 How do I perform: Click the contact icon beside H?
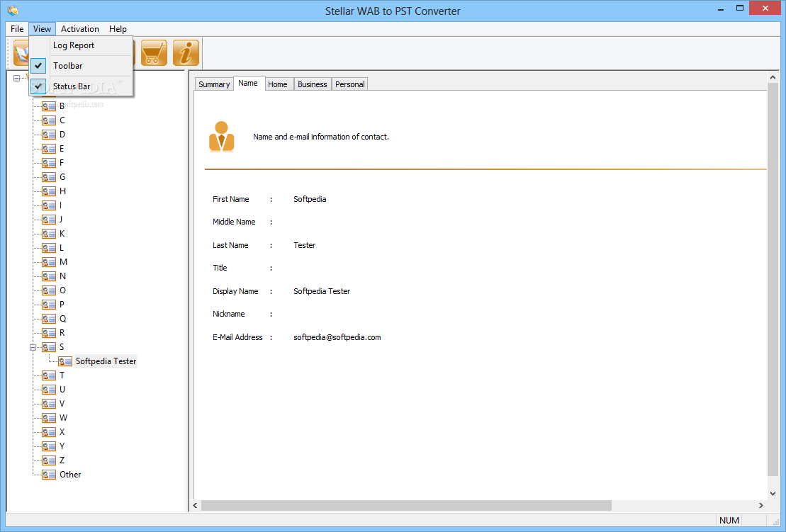[49, 191]
